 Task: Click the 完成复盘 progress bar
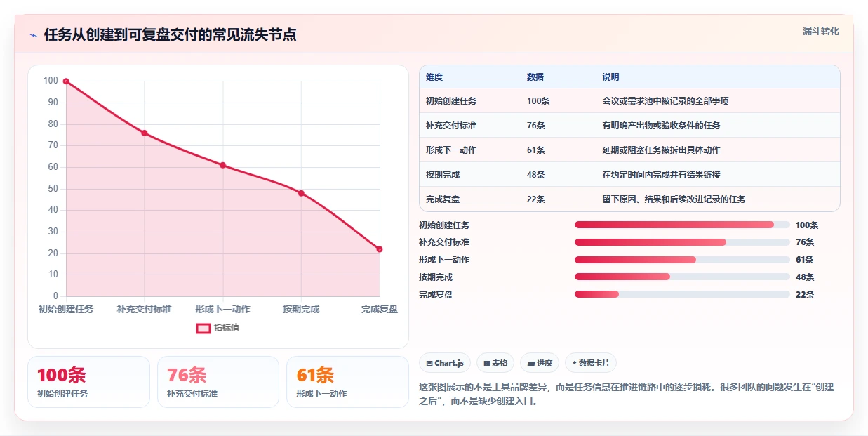[x=682, y=294]
